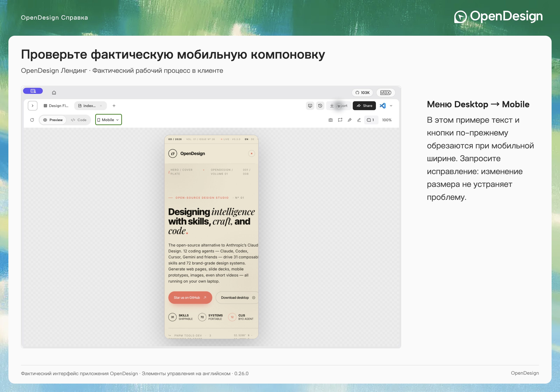Open in VS Code icon

click(383, 106)
